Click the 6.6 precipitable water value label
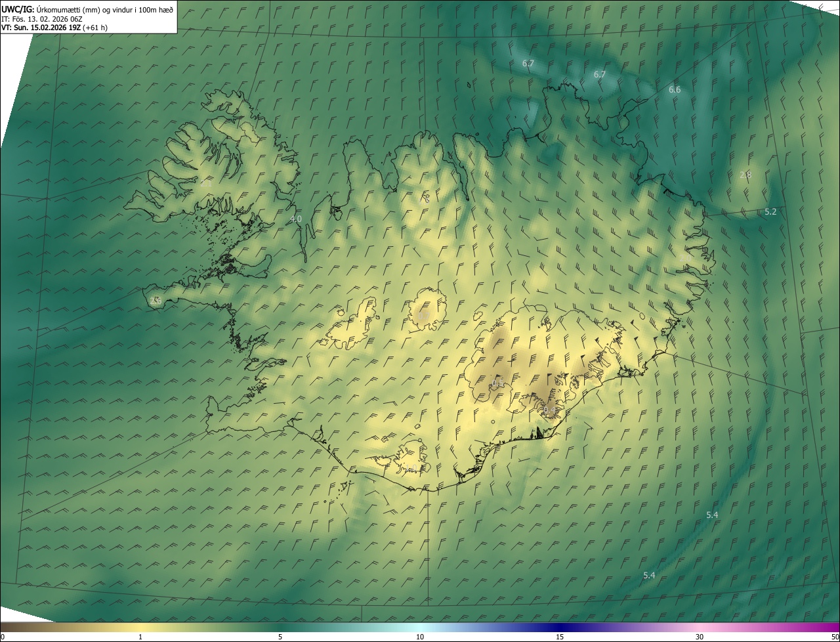Screen dimensions: 840x642 (675, 89)
